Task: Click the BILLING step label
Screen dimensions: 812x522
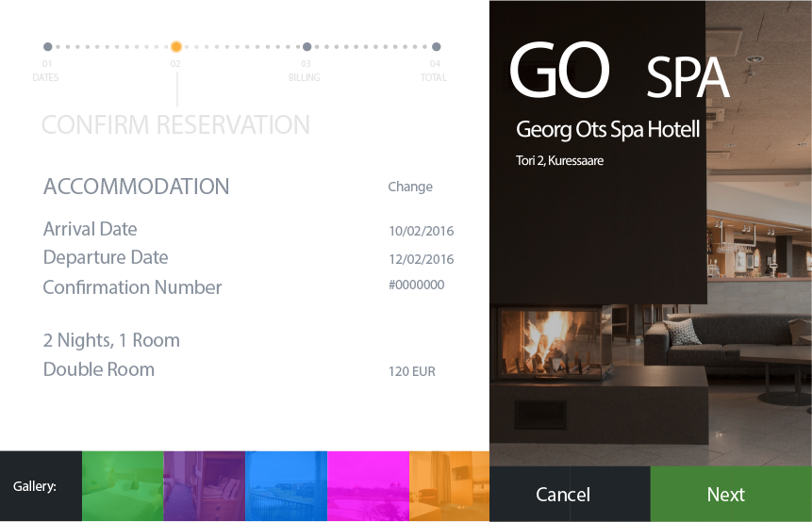Action: [305, 77]
